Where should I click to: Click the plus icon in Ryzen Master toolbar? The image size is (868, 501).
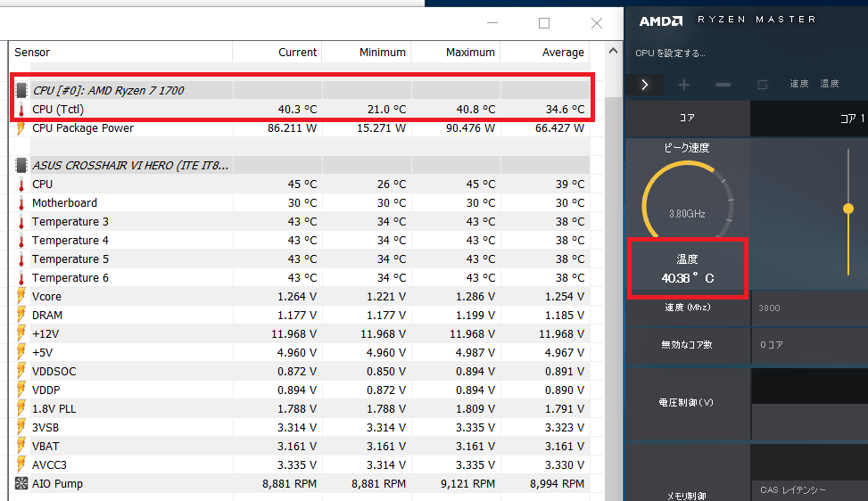[x=684, y=85]
